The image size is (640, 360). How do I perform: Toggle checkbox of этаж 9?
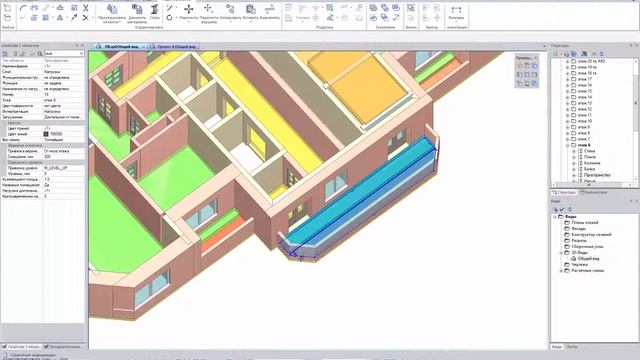pyautogui.click(x=573, y=127)
